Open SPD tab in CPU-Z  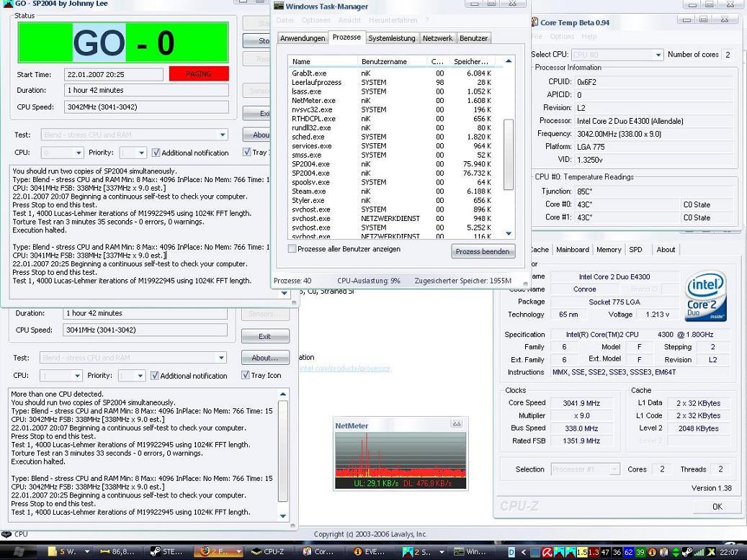tap(635, 250)
